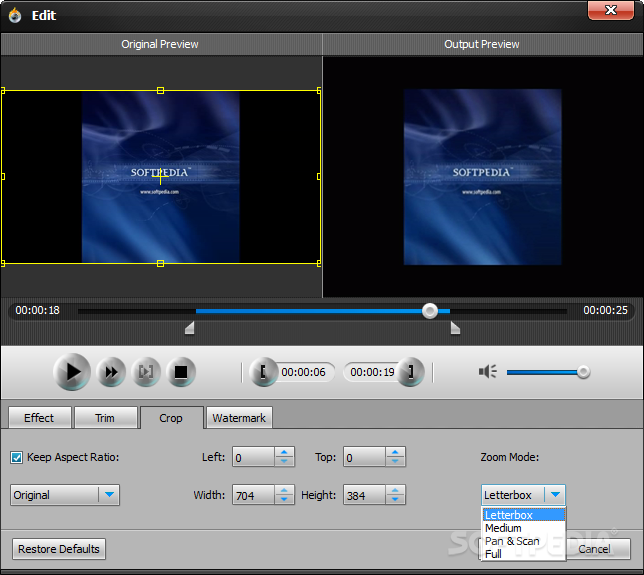Click the bottom-center crop handle
Image resolution: width=644 pixels, height=575 pixels.
click(161, 264)
